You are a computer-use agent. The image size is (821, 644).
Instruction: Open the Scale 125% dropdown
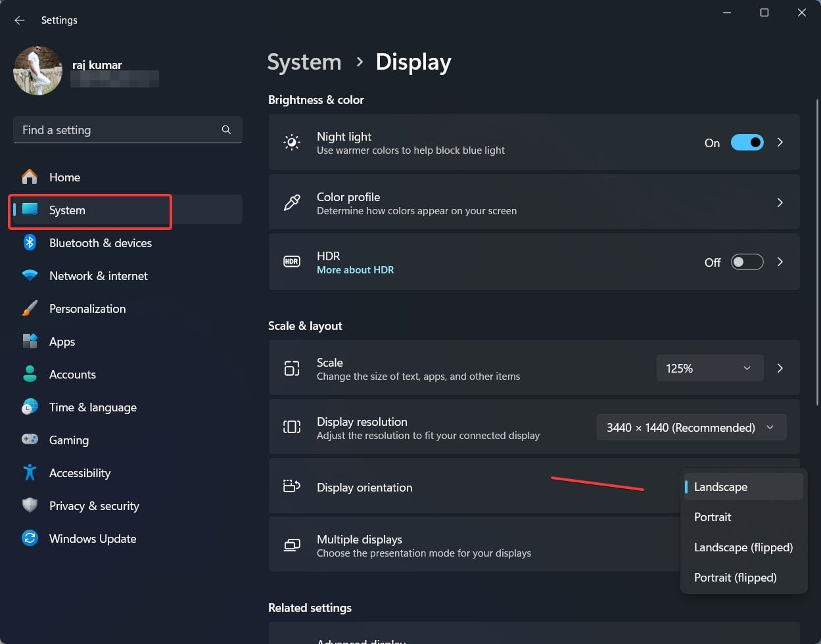pos(709,369)
